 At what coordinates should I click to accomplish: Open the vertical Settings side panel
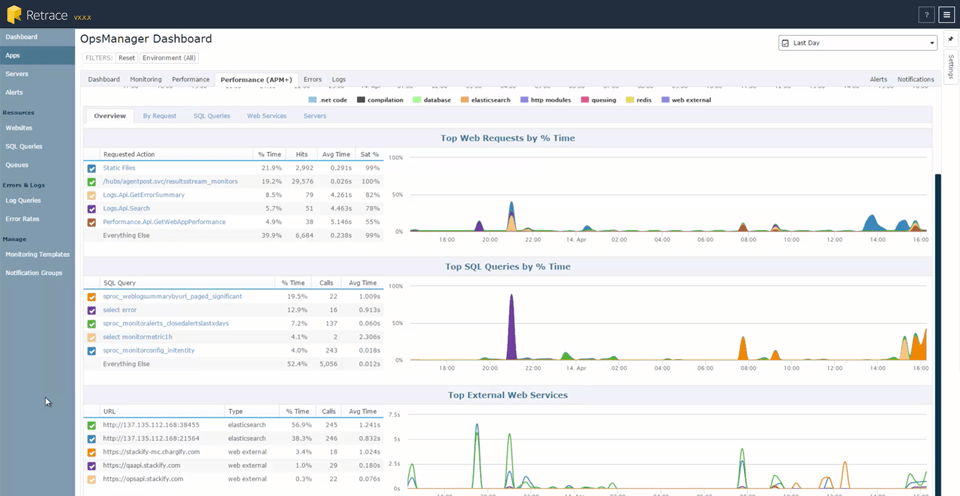click(950, 68)
